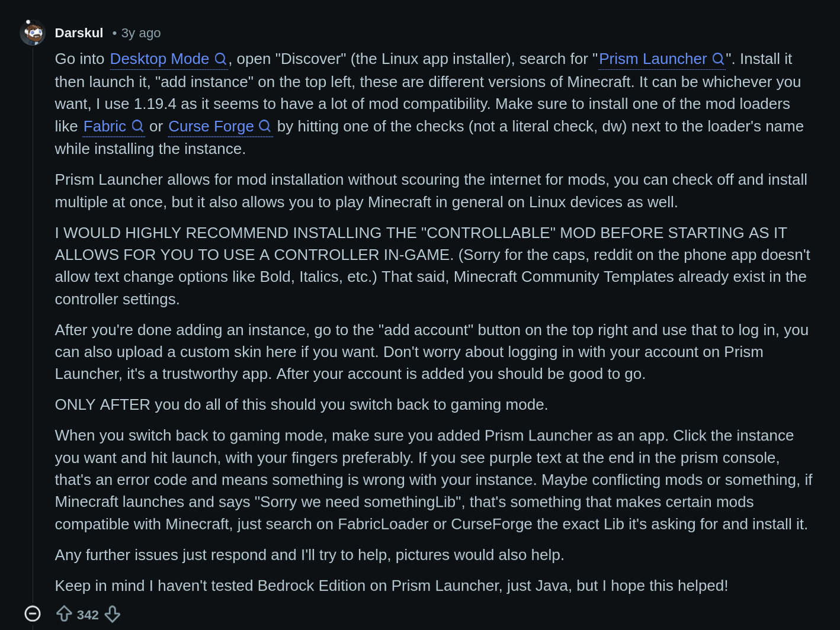Click the upward arrow beside the 342 score

[x=65, y=614]
